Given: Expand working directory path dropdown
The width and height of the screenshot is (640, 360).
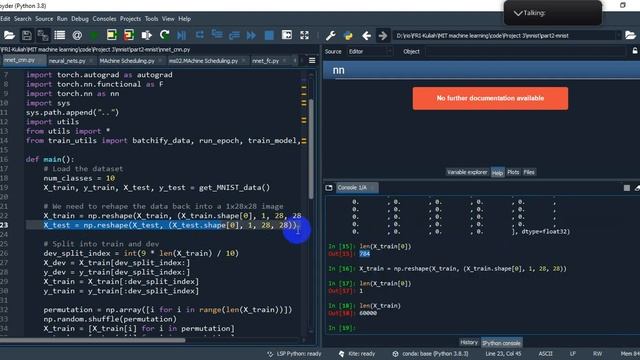Looking at the screenshot, I should click(618, 36).
